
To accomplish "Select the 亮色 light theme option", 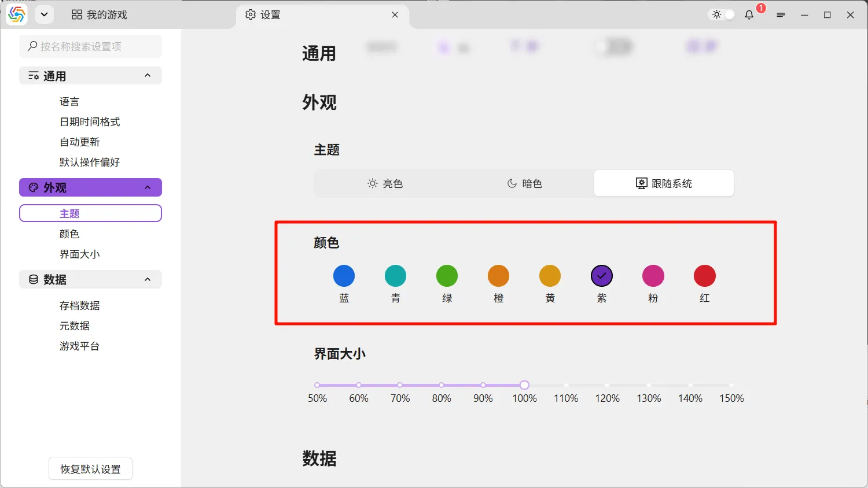I will (384, 183).
